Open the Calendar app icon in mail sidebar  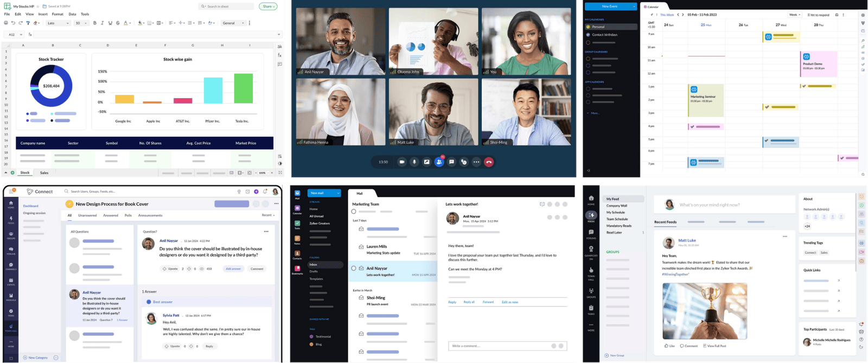[x=297, y=209]
